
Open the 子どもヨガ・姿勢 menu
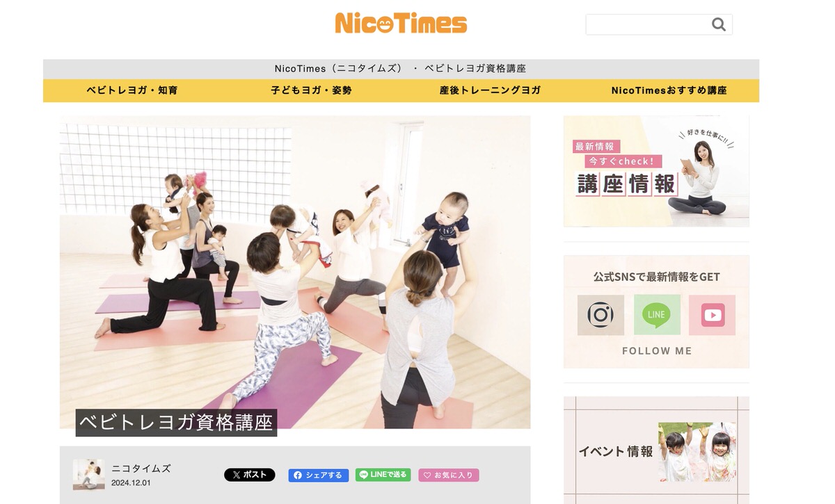coord(311,90)
